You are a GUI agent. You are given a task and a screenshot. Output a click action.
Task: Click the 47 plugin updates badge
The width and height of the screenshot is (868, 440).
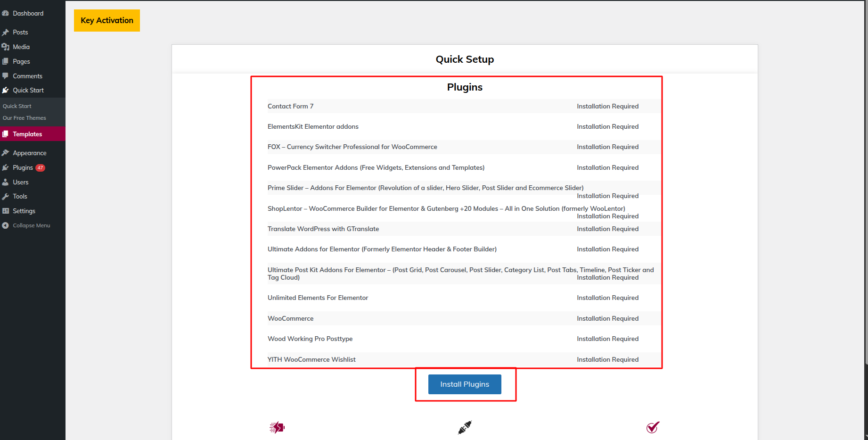tap(41, 167)
